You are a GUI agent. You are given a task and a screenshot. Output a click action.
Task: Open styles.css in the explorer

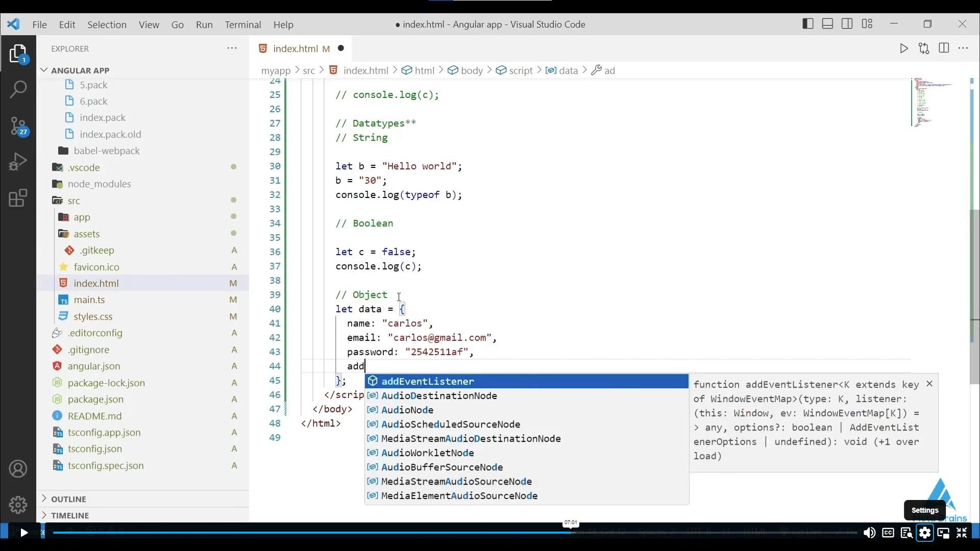click(x=143, y=316)
